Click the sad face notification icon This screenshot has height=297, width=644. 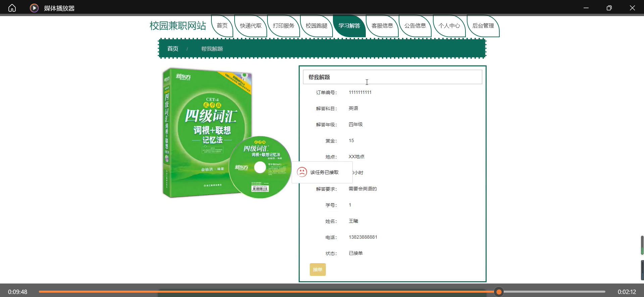[302, 172]
